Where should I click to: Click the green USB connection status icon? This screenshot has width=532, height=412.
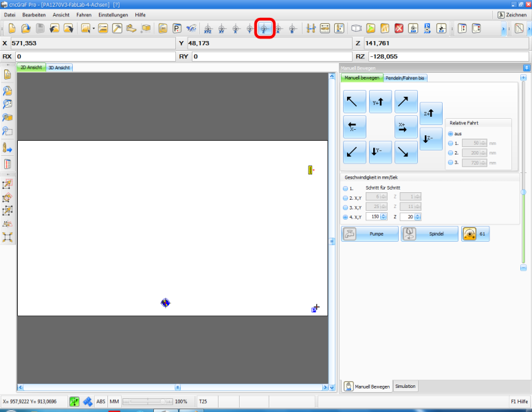click(x=74, y=402)
